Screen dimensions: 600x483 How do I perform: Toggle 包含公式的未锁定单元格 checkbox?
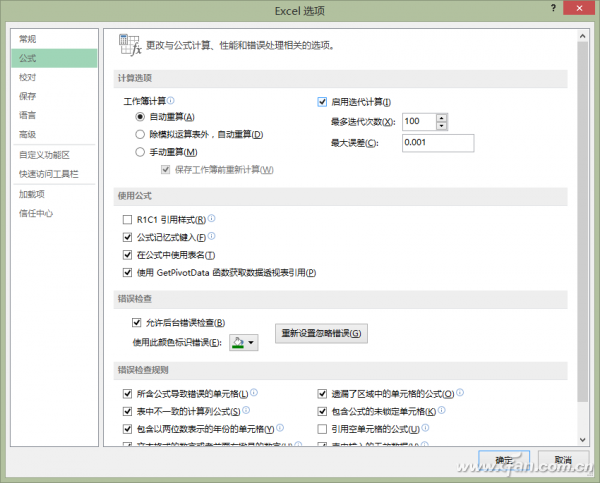click(322, 411)
